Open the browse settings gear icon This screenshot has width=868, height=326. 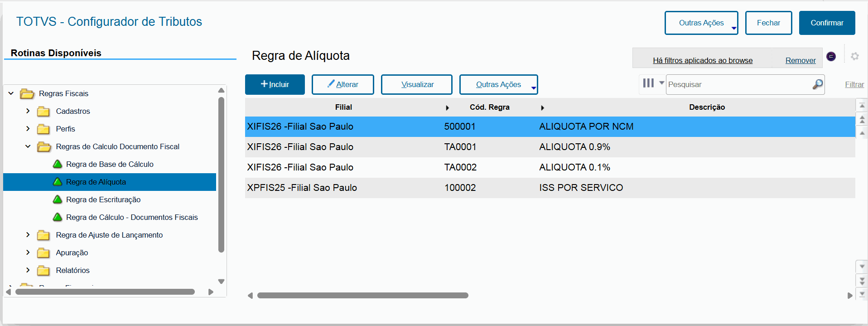(x=854, y=56)
